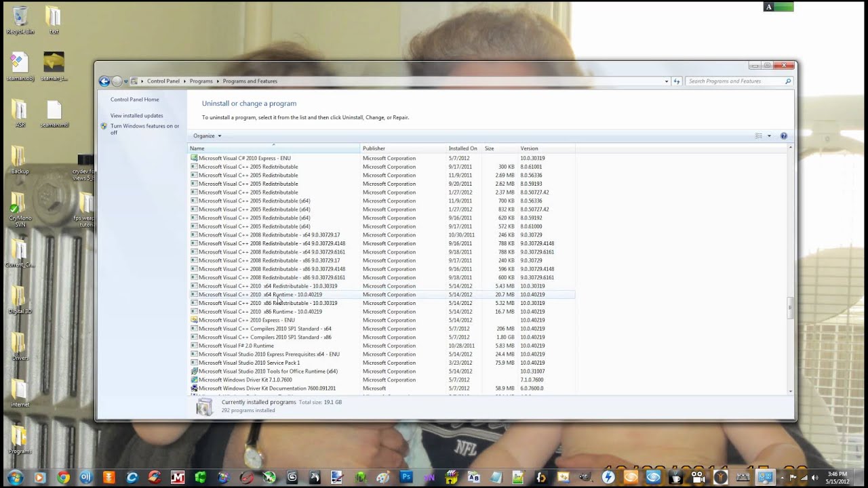868x488 pixels.
Task: Expand the address bar history dropdown
Action: (x=667, y=81)
